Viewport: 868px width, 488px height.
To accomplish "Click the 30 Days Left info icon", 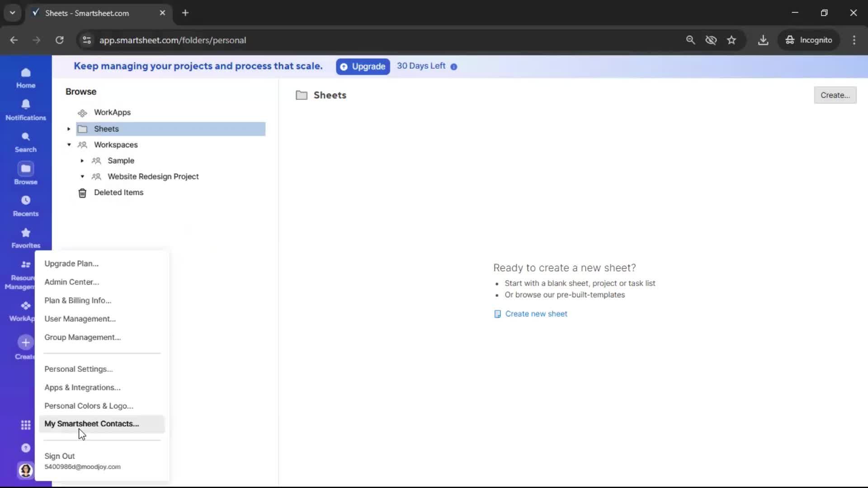I will [x=453, y=66].
